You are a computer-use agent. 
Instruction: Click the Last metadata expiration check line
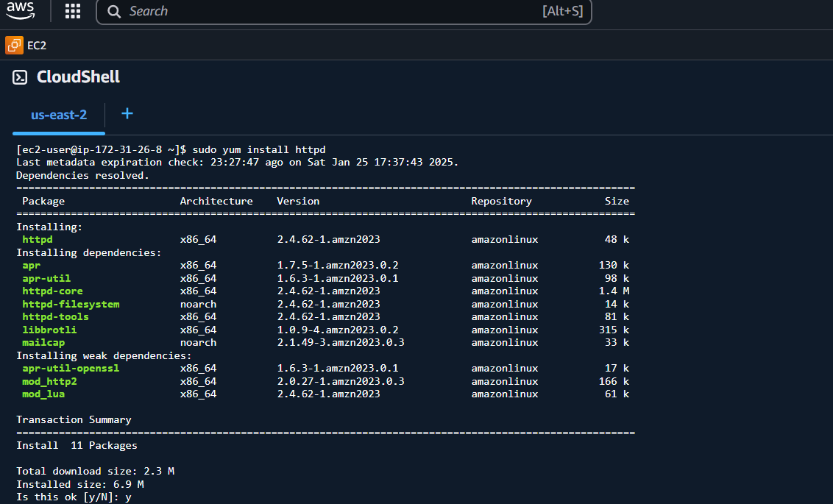click(x=237, y=163)
